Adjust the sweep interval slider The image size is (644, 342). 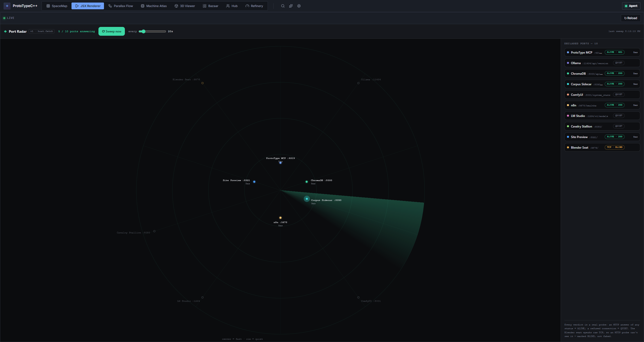pos(152,31)
